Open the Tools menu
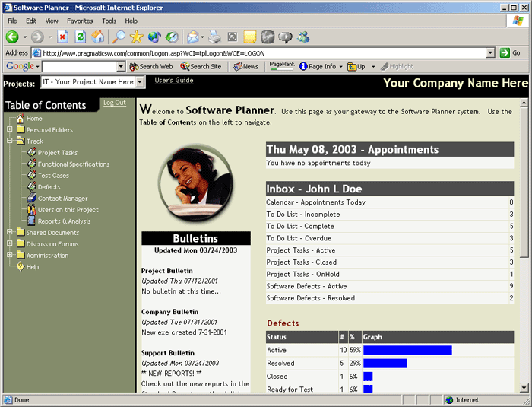Screen dimensions: 532x407 pyautogui.click(x=109, y=21)
